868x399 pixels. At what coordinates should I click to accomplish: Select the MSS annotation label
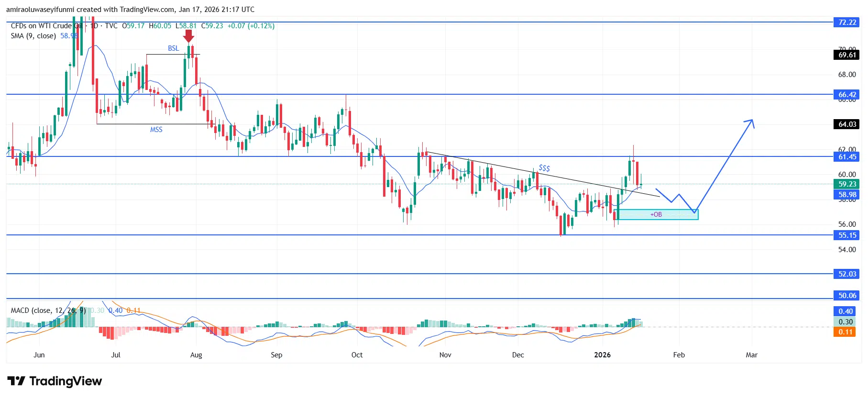(156, 130)
